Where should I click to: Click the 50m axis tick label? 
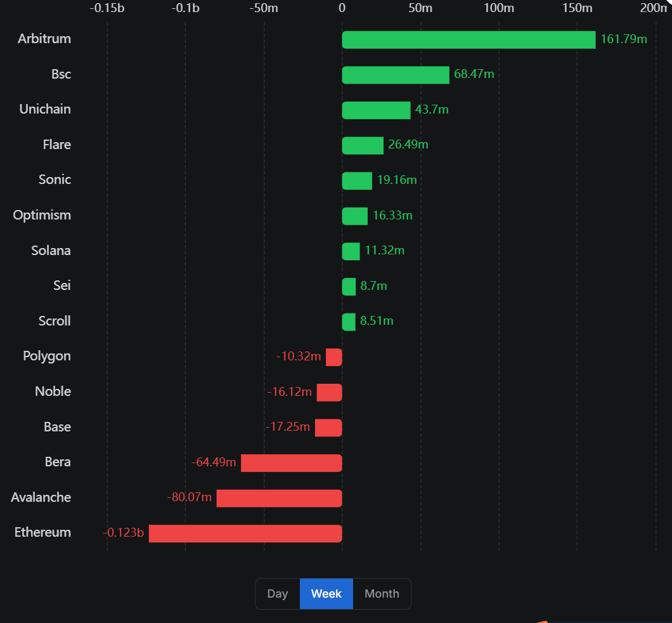pyautogui.click(x=420, y=8)
